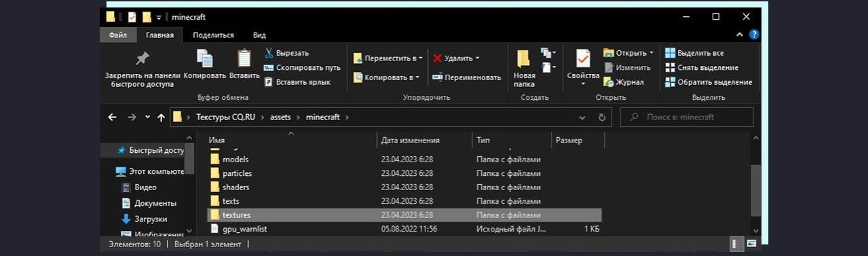This screenshot has height=256, width=868.
Task: Go up one folder level
Action: 161,117
